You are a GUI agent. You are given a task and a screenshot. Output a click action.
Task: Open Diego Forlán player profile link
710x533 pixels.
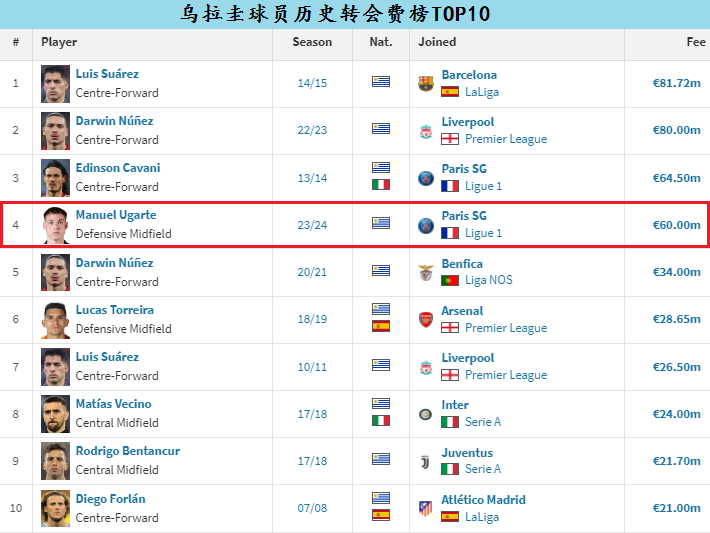click(x=110, y=499)
